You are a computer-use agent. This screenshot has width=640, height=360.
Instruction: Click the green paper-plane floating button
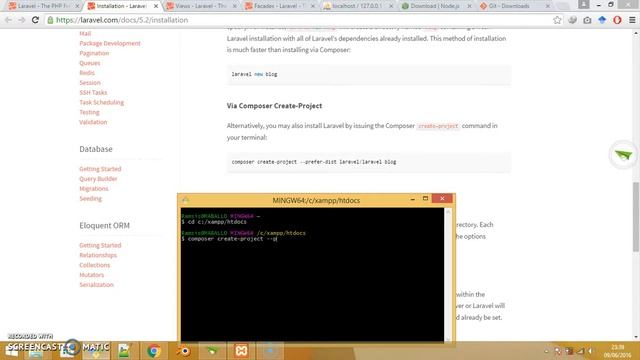tap(623, 155)
